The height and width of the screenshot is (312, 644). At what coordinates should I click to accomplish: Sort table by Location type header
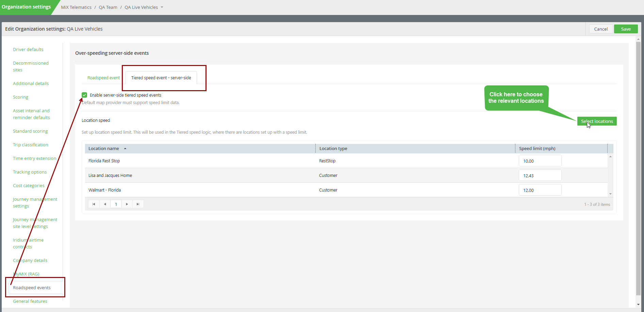pos(333,149)
